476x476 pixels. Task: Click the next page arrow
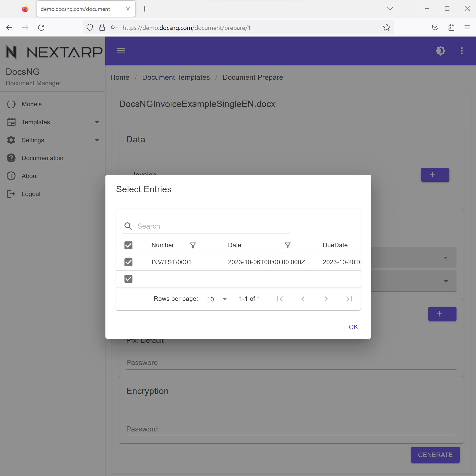click(x=326, y=299)
